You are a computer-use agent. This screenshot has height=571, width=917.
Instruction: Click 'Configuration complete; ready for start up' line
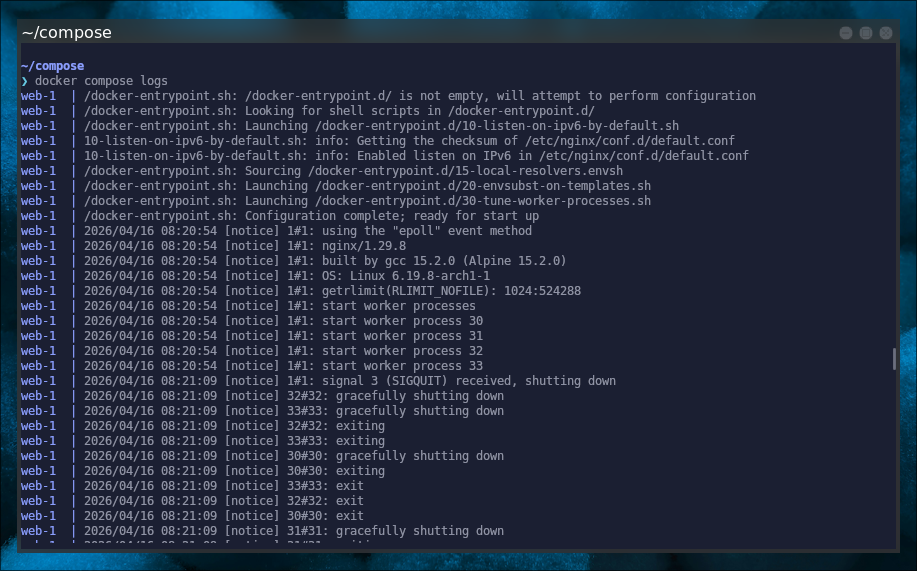coord(311,216)
